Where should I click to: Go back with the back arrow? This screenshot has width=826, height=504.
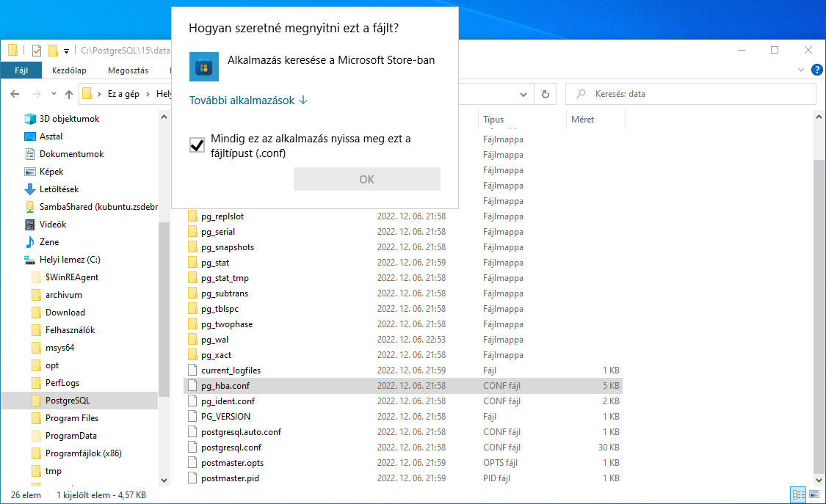coord(15,94)
